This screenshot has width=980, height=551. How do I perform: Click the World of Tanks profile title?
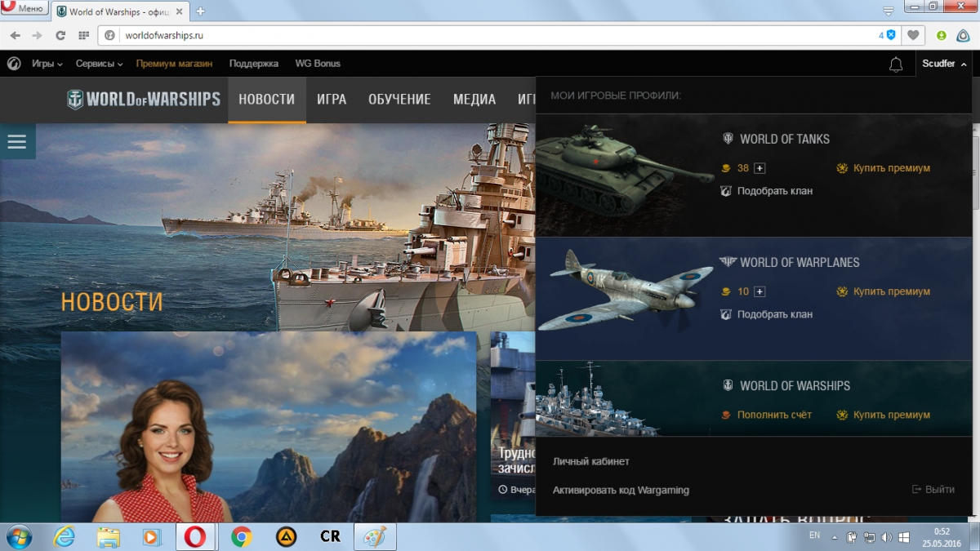tap(785, 139)
